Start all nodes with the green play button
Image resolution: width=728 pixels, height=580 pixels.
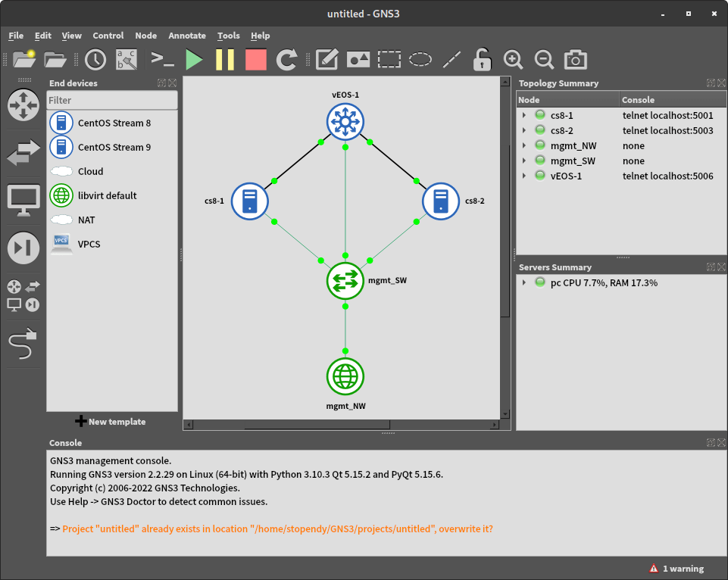pos(194,59)
